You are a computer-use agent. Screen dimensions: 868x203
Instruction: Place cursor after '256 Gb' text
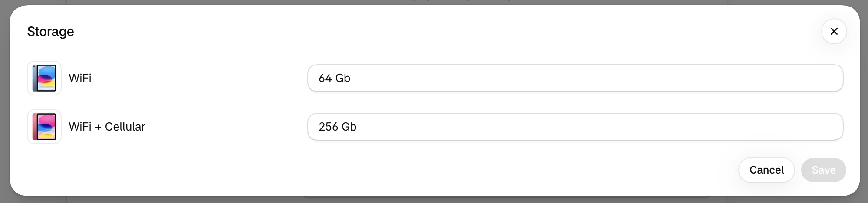coord(358,127)
